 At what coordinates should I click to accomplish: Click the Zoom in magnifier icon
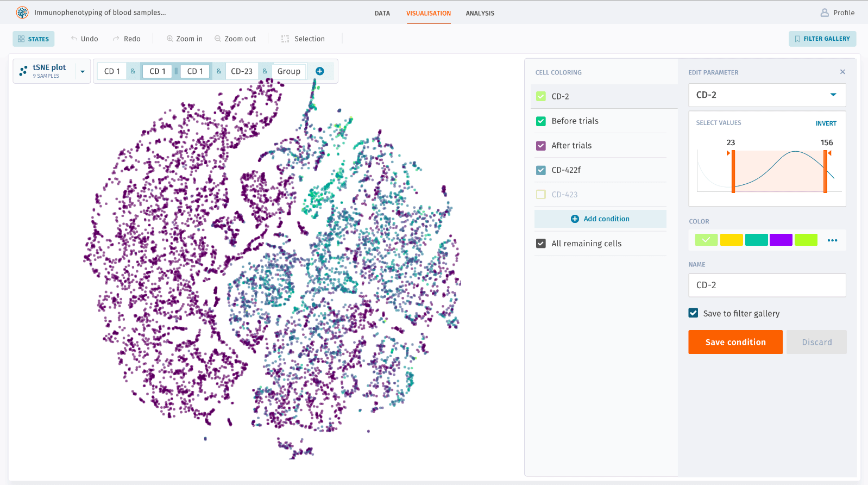(170, 39)
